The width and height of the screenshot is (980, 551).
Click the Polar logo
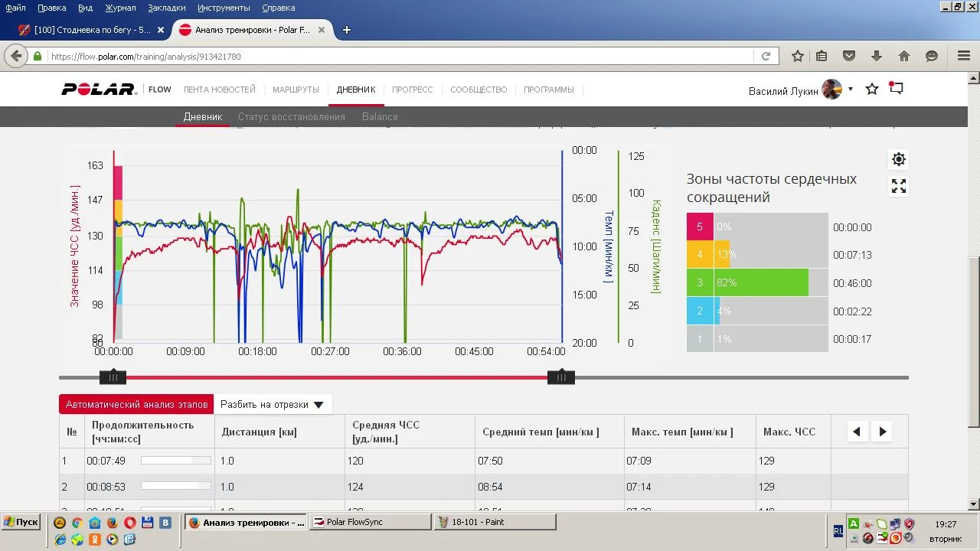tap(99, 90)
